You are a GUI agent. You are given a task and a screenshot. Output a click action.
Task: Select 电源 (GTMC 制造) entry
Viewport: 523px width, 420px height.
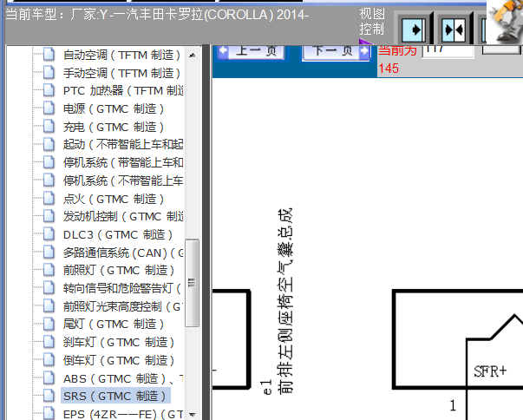click(114, 108)
